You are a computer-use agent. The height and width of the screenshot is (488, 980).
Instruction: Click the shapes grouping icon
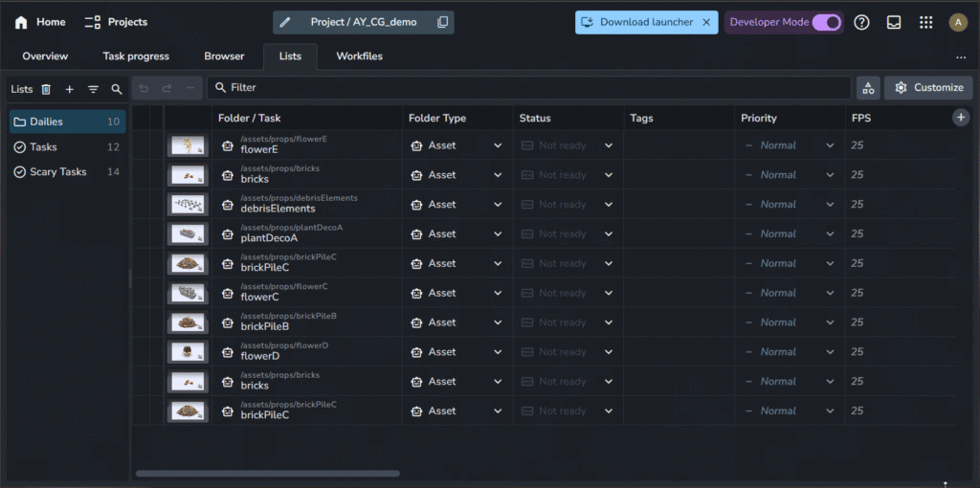868,88
